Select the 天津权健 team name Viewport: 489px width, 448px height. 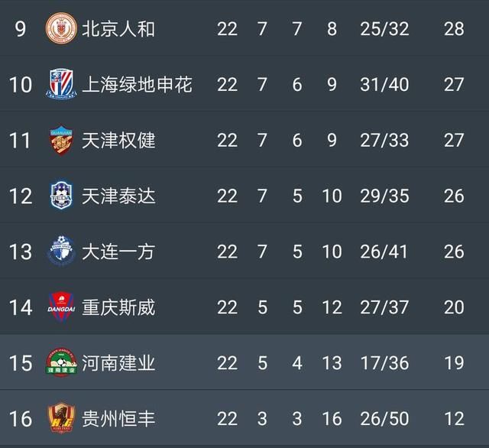coord(118,140)
